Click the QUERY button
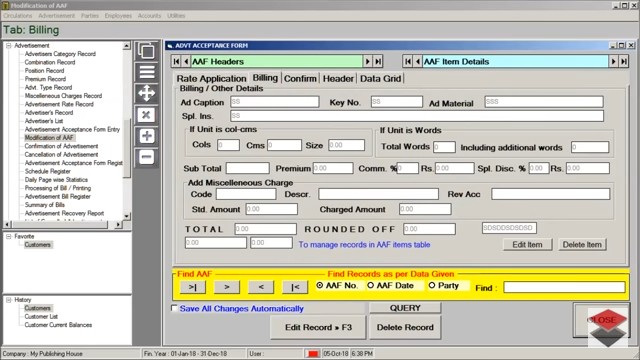Viewport: 640px width, 360px height. tap(405, 308)
